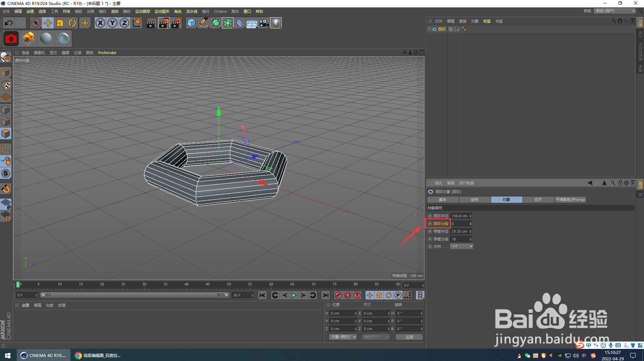Activate the Rotate tool
Image resolution: width=644 pixels, height=361 pixels.
72,23
